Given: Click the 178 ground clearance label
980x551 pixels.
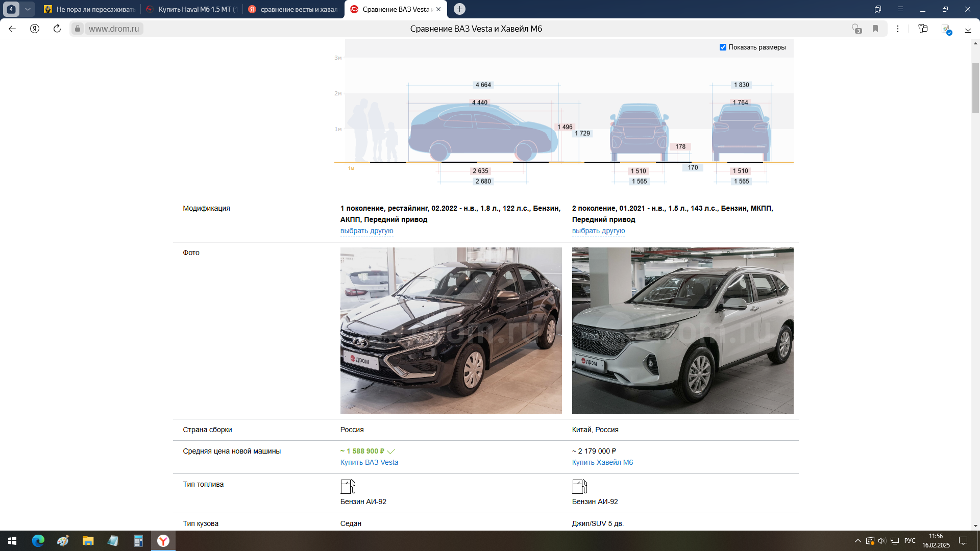Looking at the screenshot, I should pos(680,146).
